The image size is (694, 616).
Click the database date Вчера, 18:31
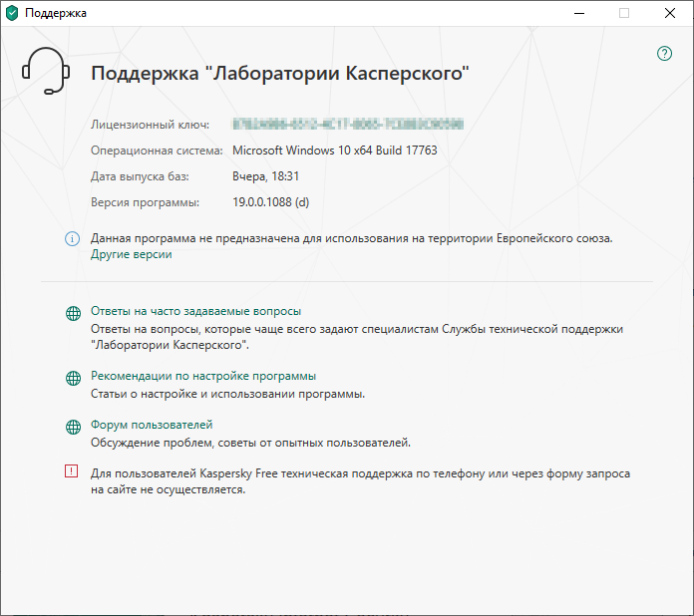[265, 176]
